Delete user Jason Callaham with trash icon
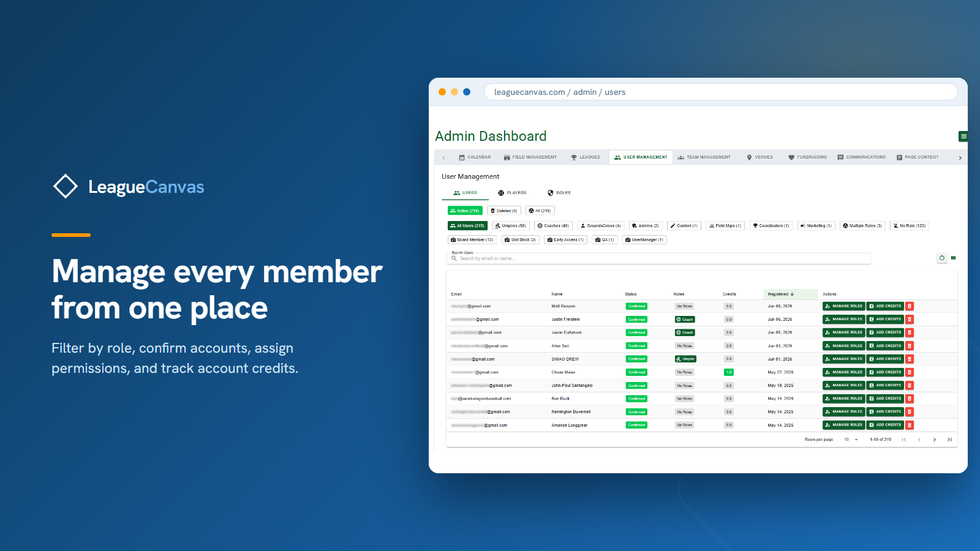The width and height of the screenshot is (980, 551). 910,332
